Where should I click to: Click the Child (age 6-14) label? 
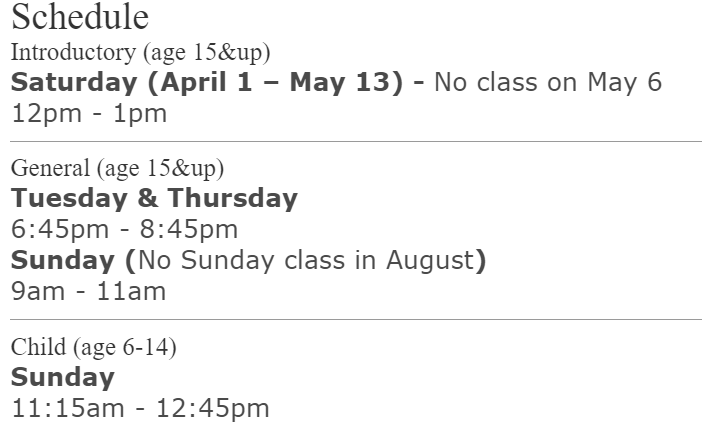pos(93,347)
